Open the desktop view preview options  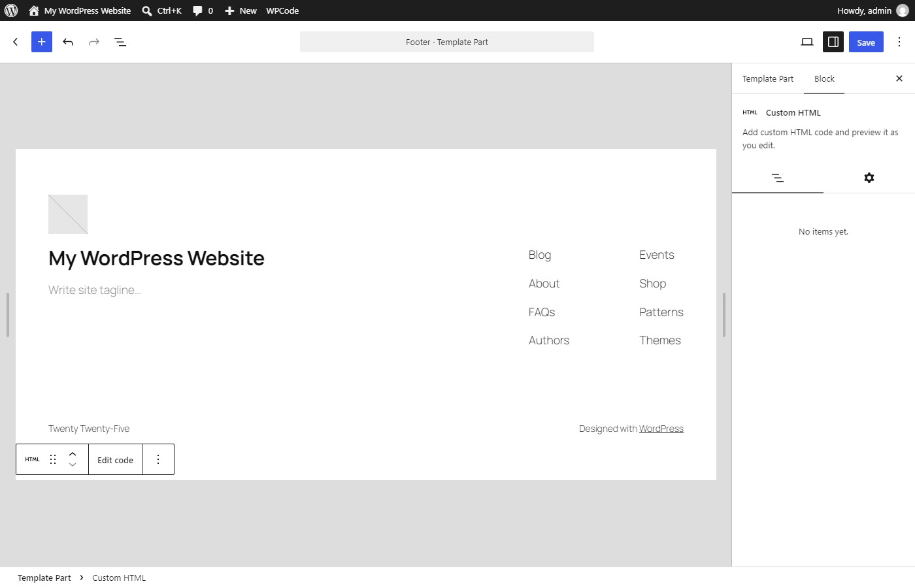[x=807, y=42]
